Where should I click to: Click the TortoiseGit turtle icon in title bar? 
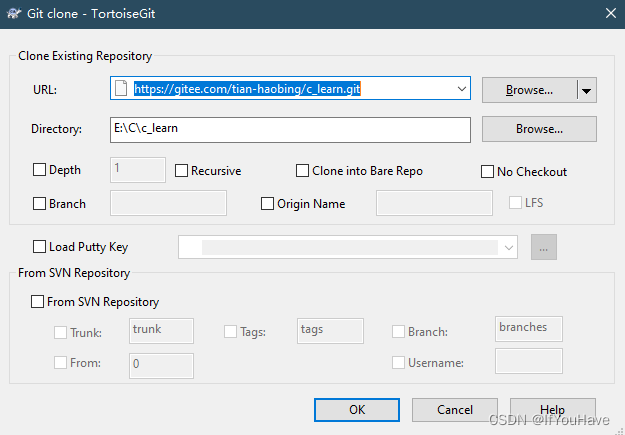pyautogui.click(x=14, y=14)
